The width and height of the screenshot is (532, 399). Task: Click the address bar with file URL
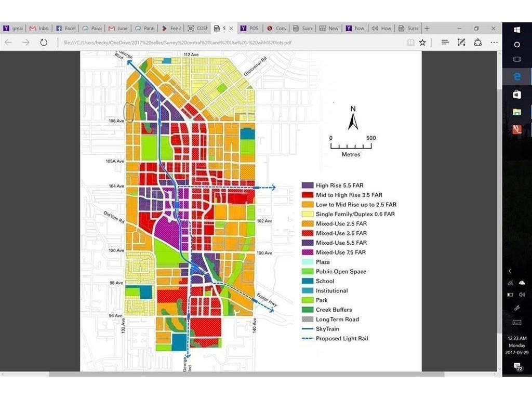click(x=208, y=43)
